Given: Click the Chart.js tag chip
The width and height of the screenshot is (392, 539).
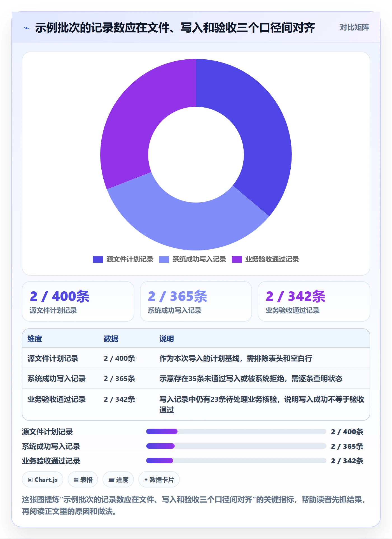Looking at the screenshot, I should click(x=43, y=480).
